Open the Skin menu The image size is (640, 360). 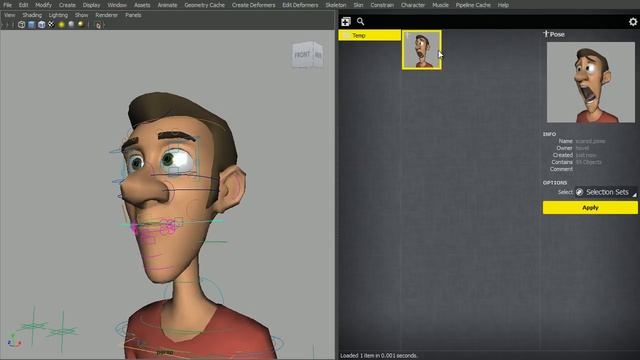[358, 5]
